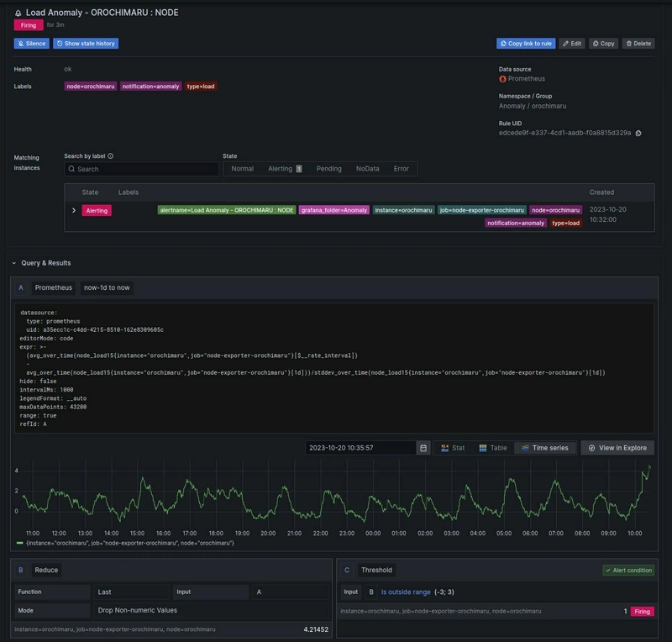Click the Copy rule button
Screen dimensions: 672x642
coord(603,44)
